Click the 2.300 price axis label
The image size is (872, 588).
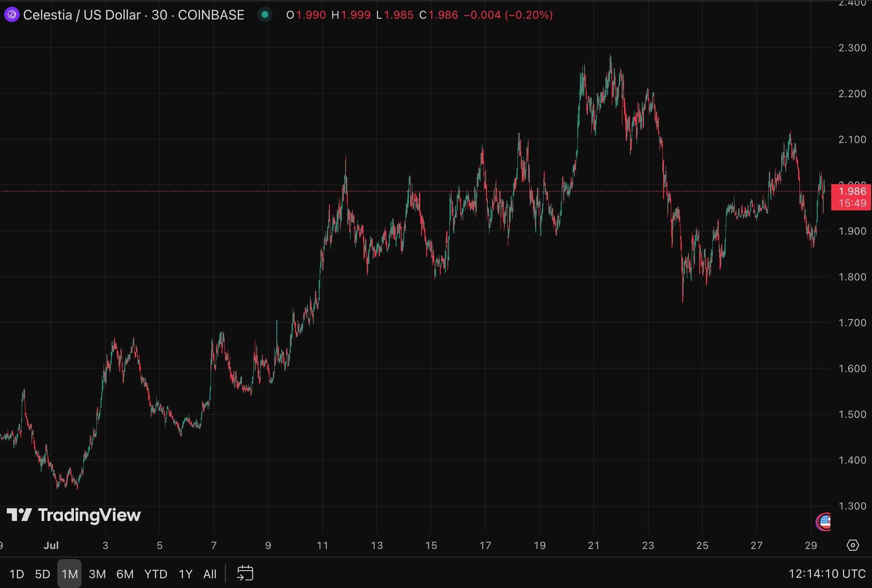coord(852,48)
